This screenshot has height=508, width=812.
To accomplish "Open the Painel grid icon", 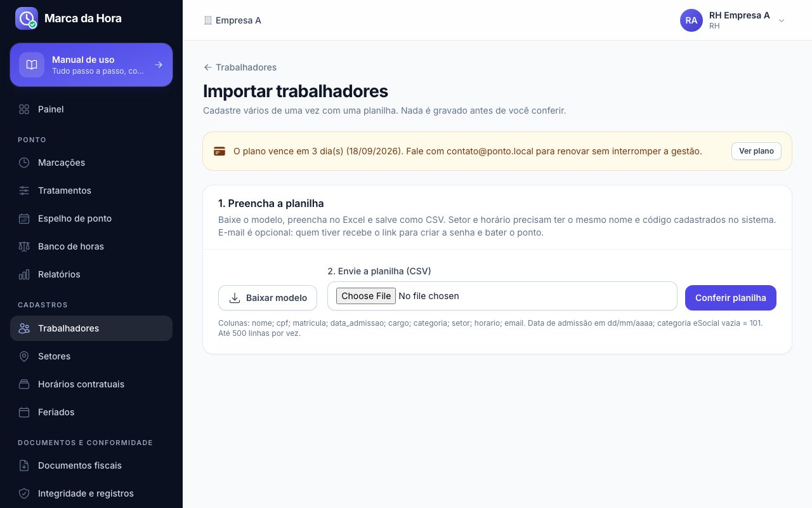I will click(x=24, y=109).
